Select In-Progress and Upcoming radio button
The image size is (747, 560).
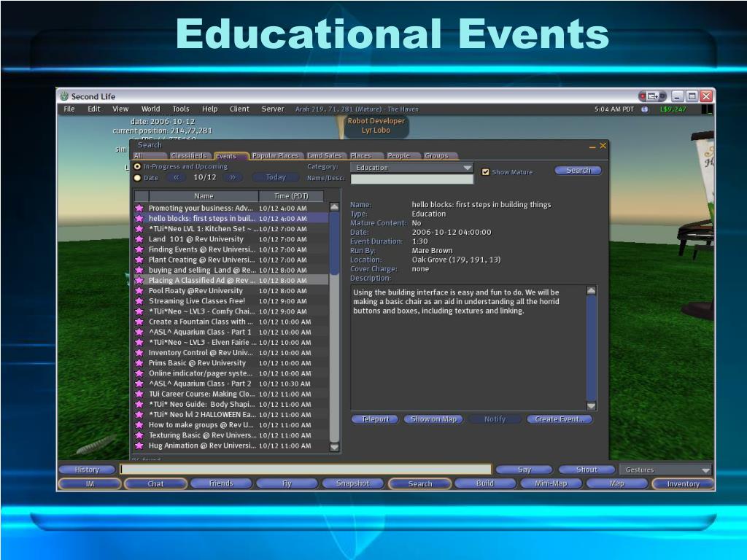(x=137, y=167)
